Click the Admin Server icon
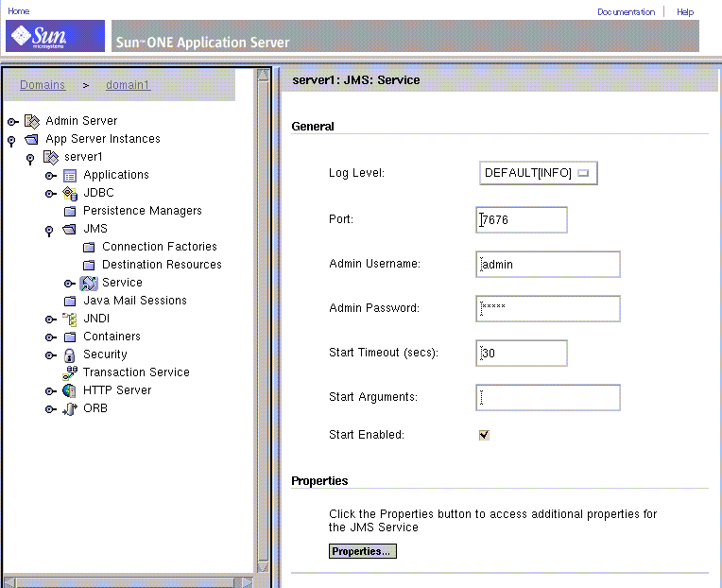Viewport: 722px width, 588px height. coord(32,122)
